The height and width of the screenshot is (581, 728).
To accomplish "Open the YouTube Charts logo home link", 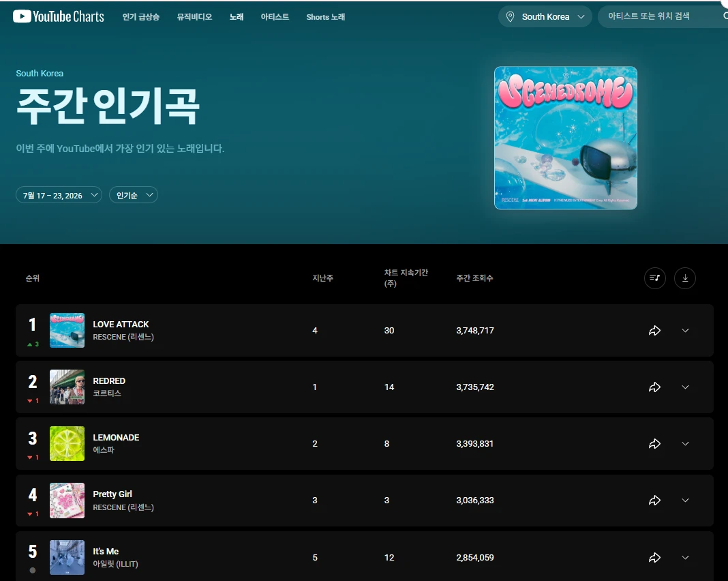I will pyautogui.click(x=59, y=17).
